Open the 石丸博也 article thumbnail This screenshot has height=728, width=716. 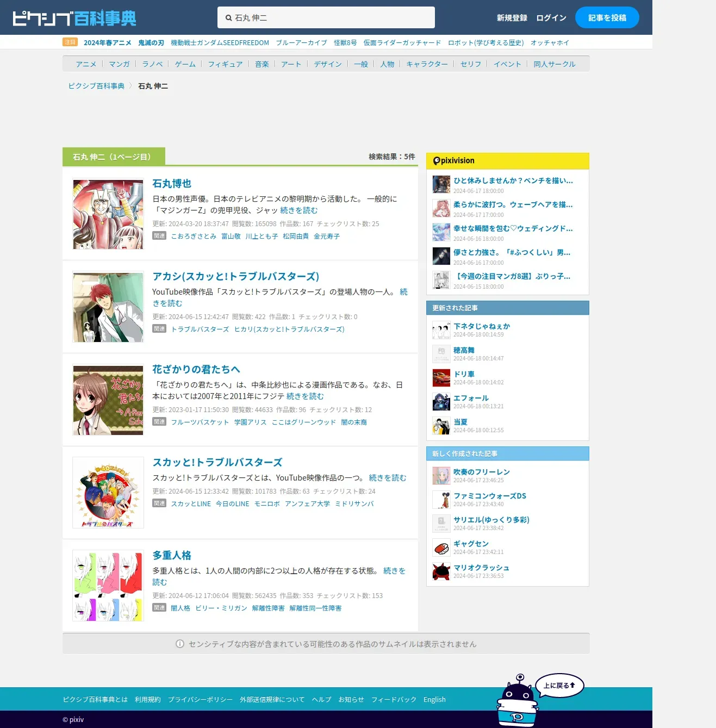coord(108,214)
